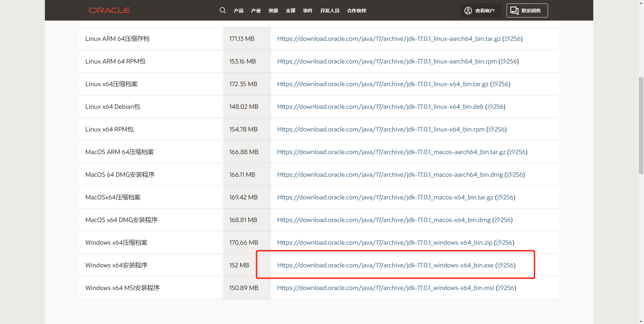Select the 'Linux x64 Debian包' cell

coord(151,107)
